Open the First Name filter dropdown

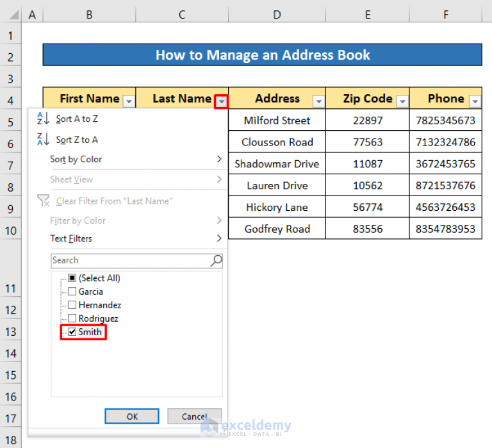[x=129, y=101]
